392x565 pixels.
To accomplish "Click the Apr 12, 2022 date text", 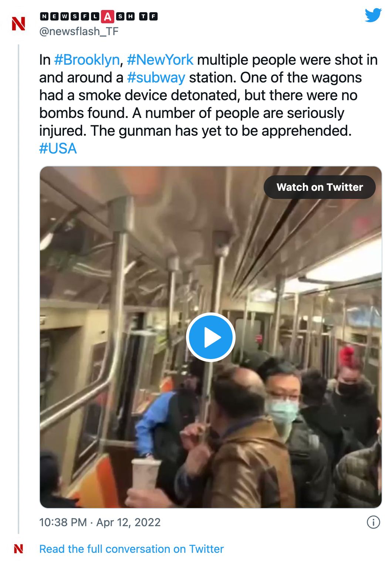I will pyautogui.click(x=128, y=522).
